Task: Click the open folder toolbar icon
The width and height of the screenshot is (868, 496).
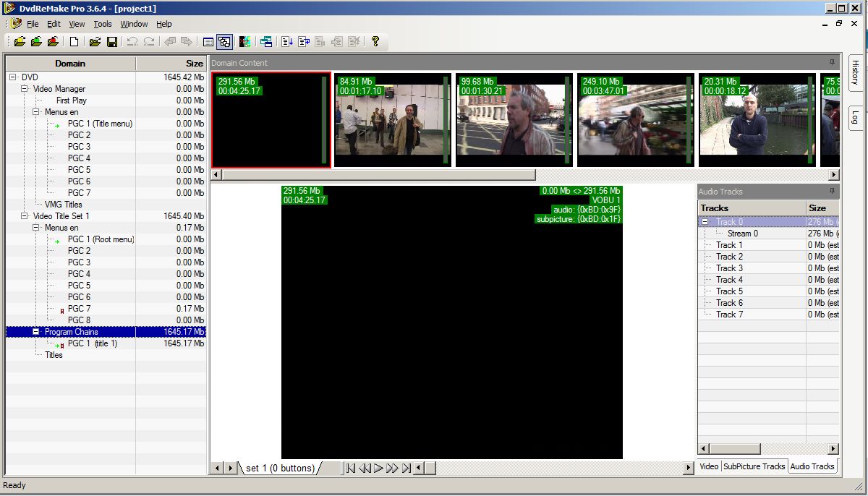Action: click(x=95, y=42)
